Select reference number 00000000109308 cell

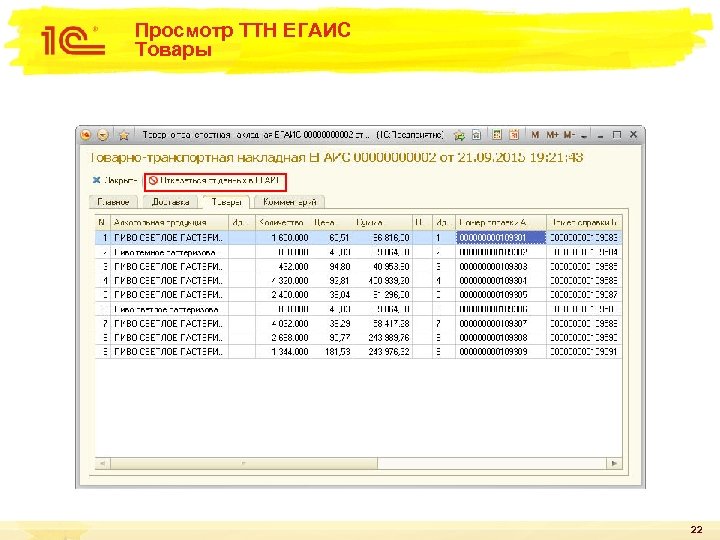tap(501, 338)
